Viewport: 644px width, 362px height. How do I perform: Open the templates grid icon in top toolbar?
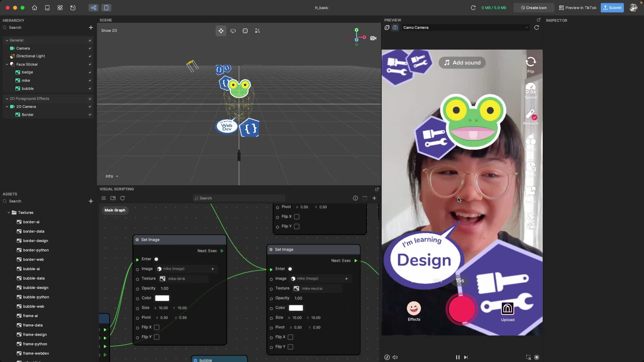[60, 8]
